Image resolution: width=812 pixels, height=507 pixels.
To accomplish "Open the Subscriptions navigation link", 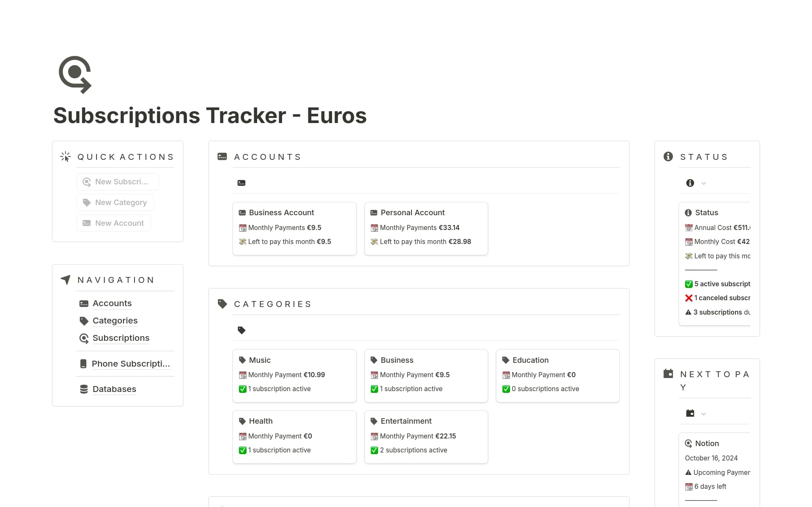I will [x=121, y=337].
